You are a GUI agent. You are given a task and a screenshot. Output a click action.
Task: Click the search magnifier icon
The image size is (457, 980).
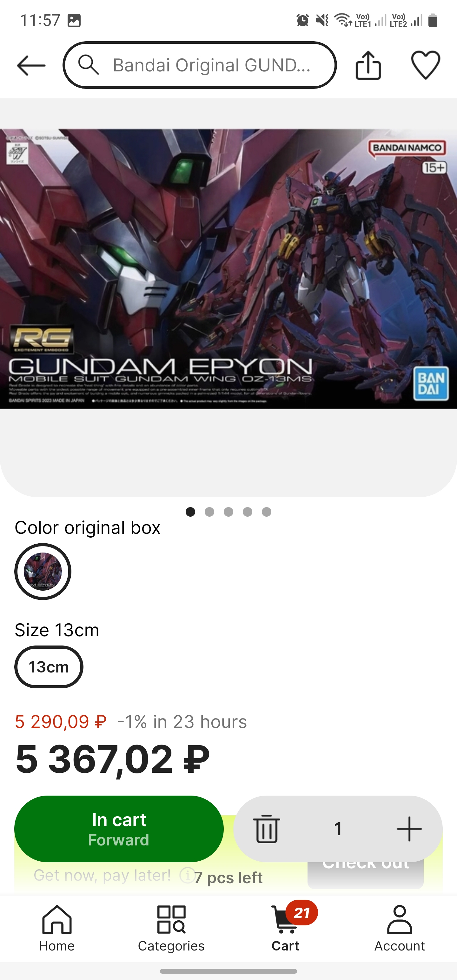[x=88, y=65]
